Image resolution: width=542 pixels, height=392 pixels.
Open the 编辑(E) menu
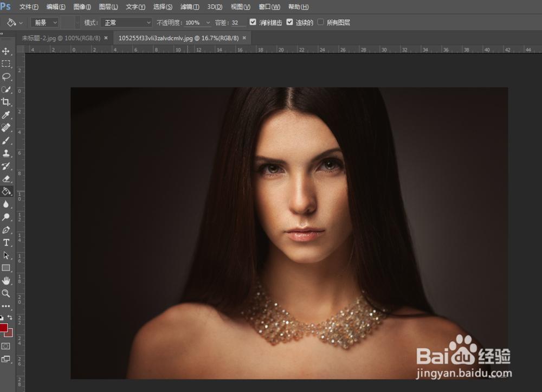pos(56,7)
